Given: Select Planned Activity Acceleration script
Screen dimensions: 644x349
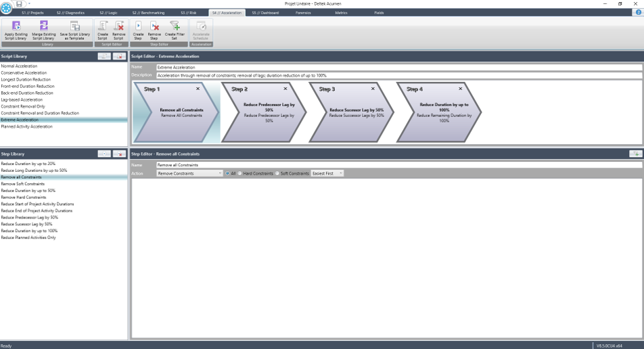Looking at the screenshot, I should [64, 126].
